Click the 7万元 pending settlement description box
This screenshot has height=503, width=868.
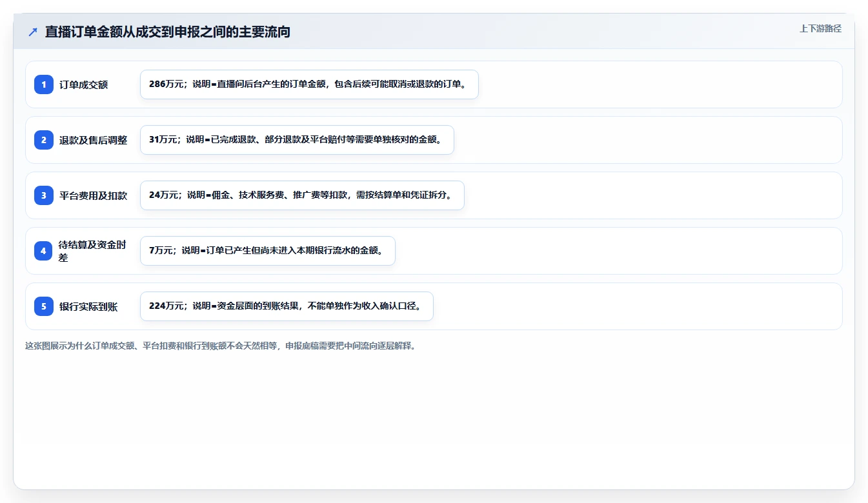point(267,251)
